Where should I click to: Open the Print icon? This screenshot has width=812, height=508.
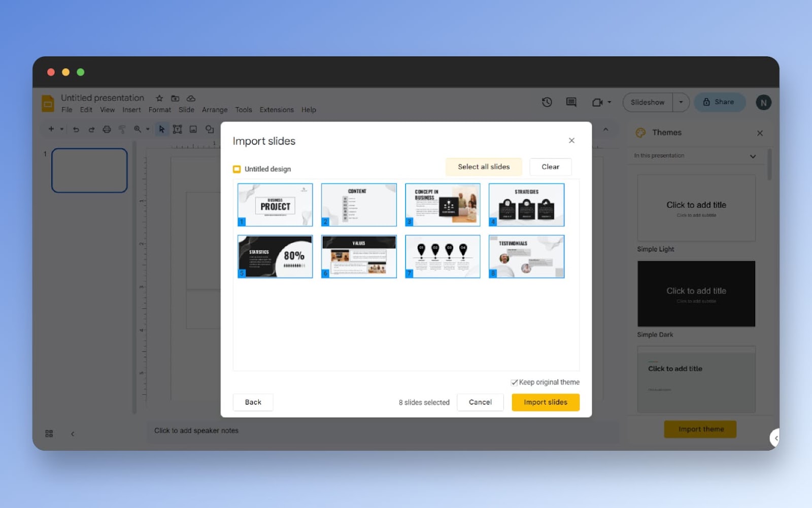107,129
